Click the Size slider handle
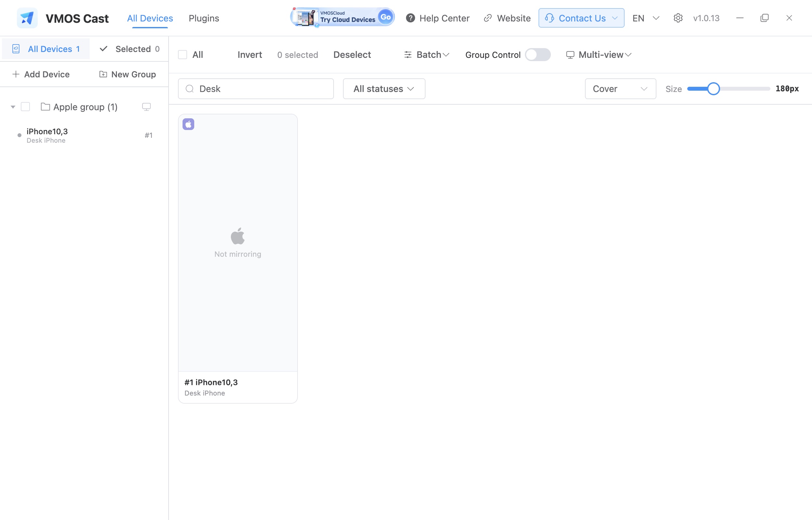 click(714, 89)
